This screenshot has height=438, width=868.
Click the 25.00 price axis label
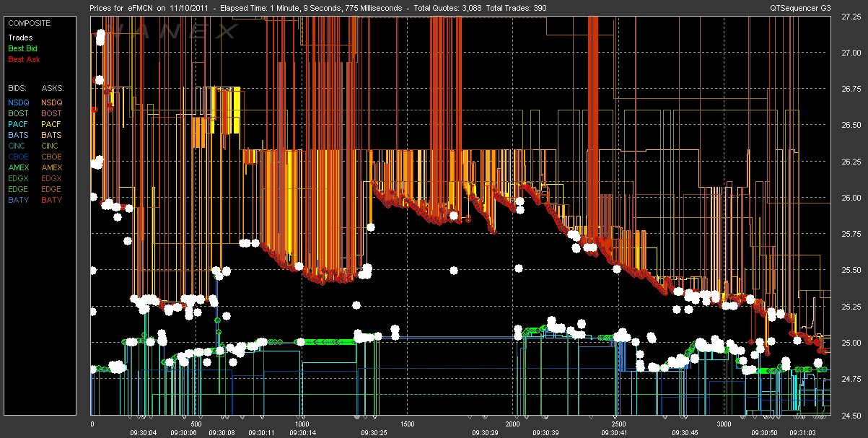851,343
